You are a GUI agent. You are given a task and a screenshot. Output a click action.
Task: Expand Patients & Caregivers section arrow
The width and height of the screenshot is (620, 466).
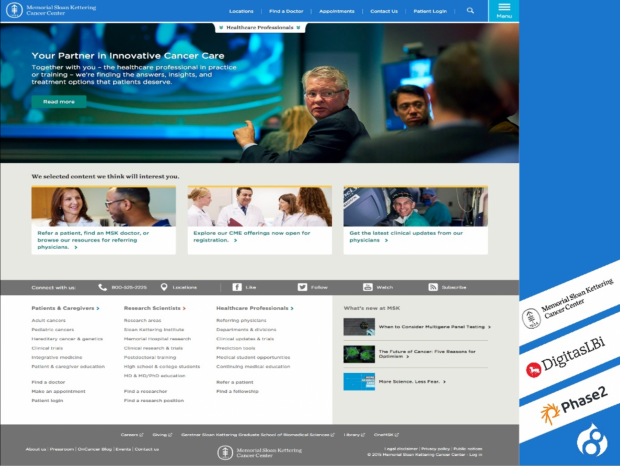click(98, 308)
